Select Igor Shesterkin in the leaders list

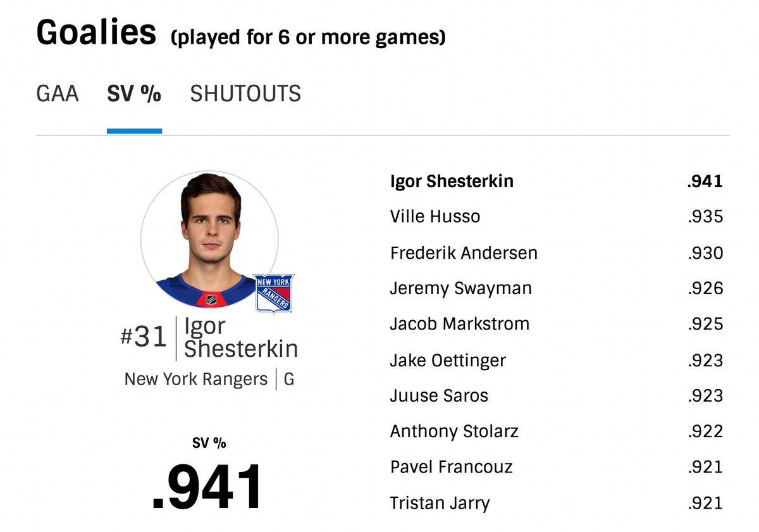557,182
